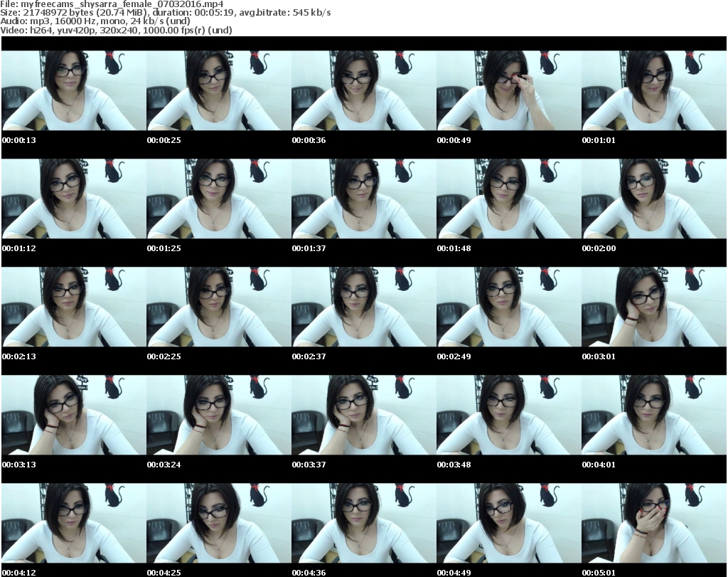Click the 00:02:00 timestamp label
This screenshot has height=577, width=728.
pos(599,248)
